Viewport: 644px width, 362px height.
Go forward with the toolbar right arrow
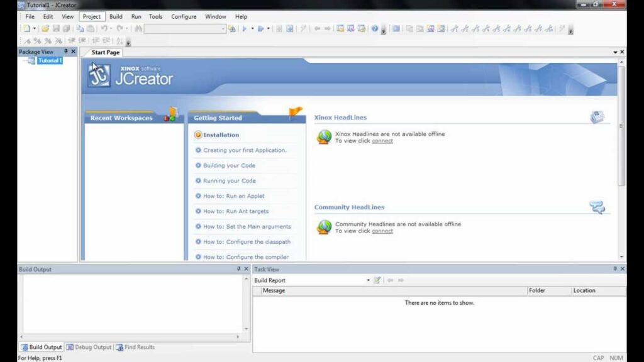[x=327, y=29]
